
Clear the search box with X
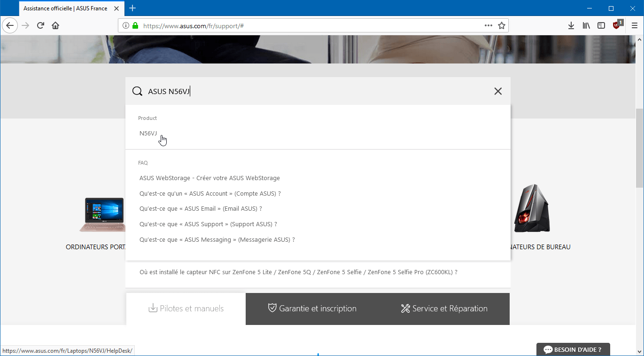click(498, 91)
